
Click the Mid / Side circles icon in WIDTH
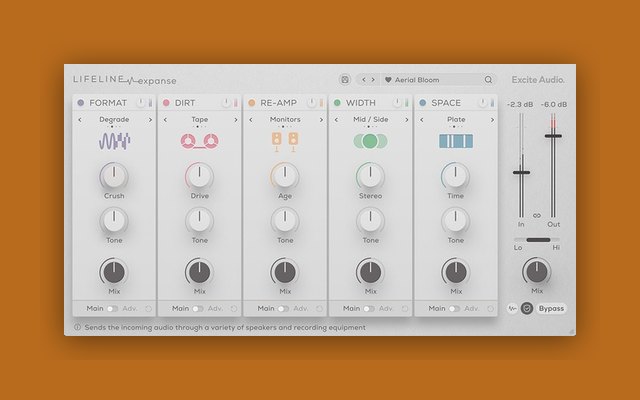[370, 141]
